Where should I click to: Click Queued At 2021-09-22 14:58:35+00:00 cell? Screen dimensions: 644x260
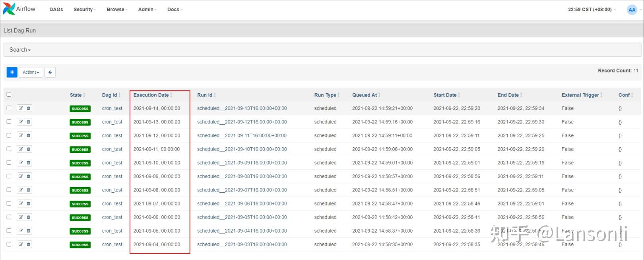coord(382,244)
